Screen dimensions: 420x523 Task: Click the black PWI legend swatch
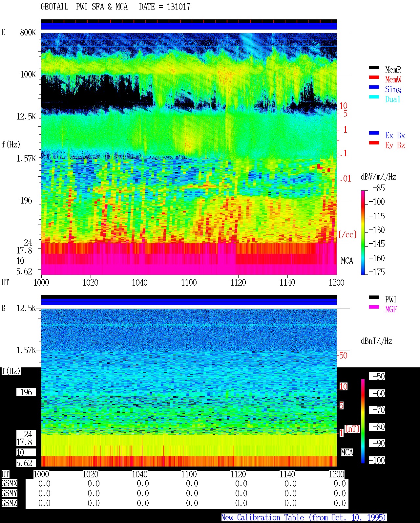[374, 297]
